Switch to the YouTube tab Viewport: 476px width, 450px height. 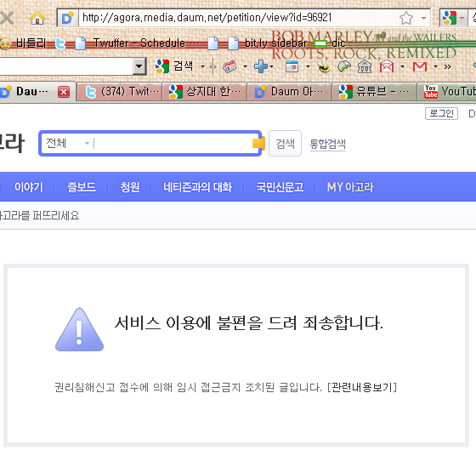point(447,92)
